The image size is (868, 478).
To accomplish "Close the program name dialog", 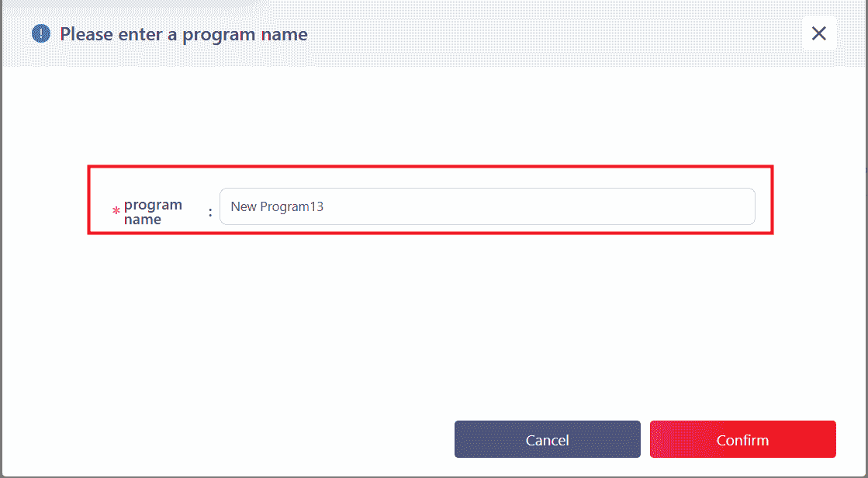I will (819, 33).
